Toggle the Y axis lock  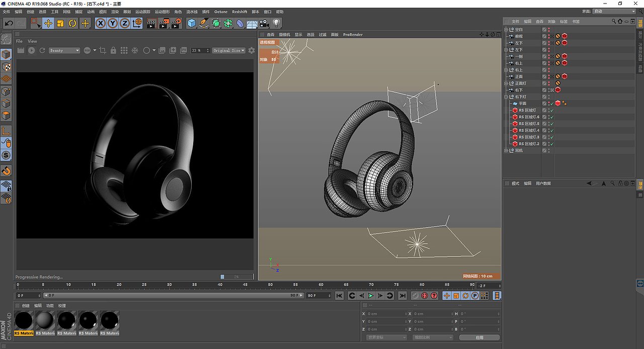113,23
